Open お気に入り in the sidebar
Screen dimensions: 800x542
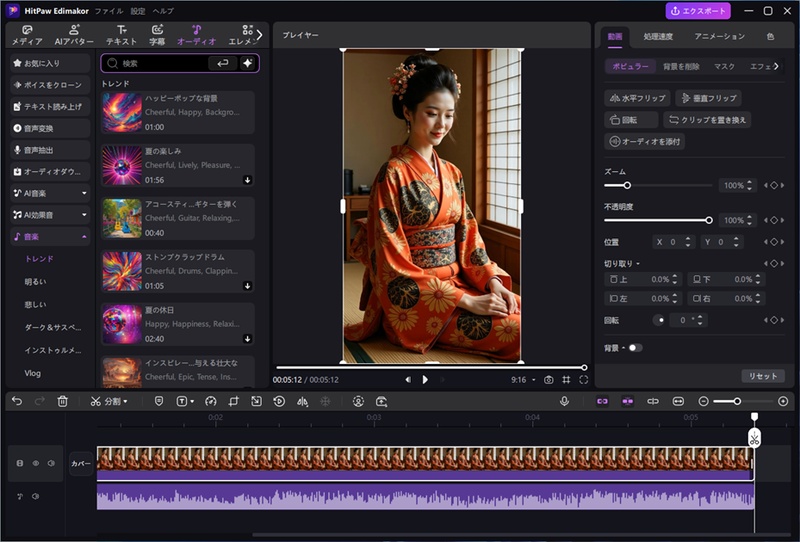(x=50, y=63)
